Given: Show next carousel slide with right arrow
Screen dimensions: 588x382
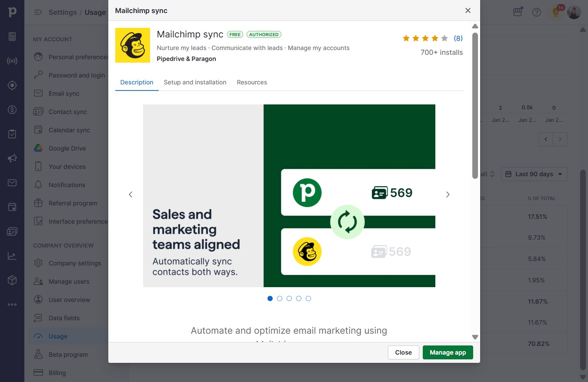Looking at the screenshot, I should pos(448,194).
